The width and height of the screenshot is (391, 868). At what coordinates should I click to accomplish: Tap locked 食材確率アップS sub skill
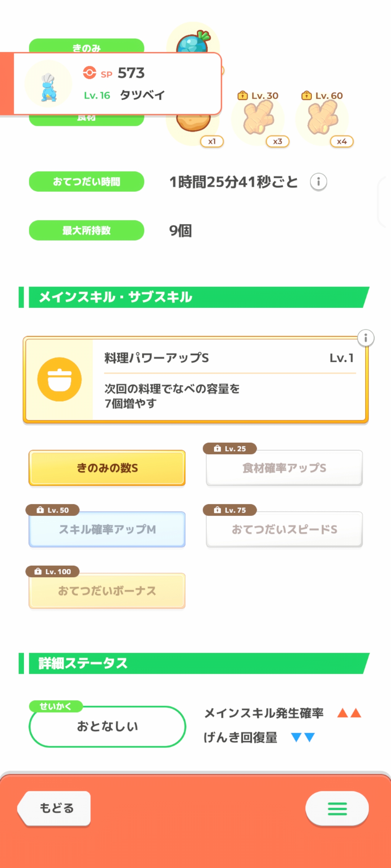(284, 468)
